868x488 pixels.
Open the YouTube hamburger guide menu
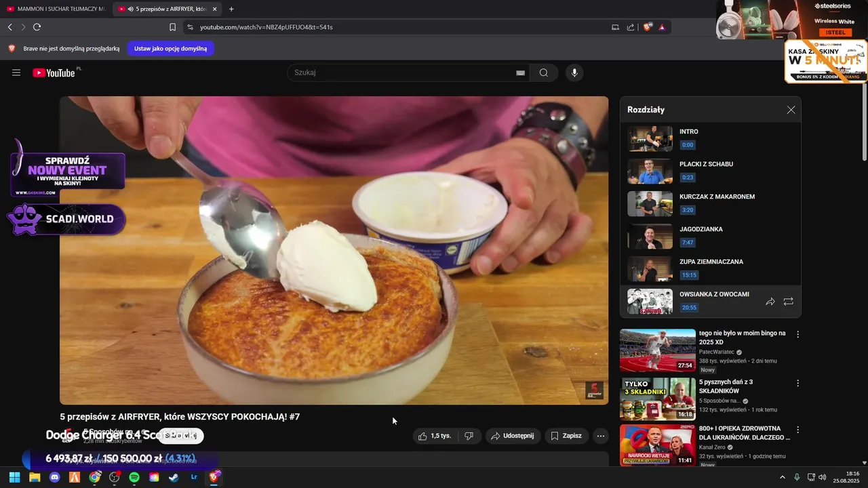(x=16, y=73)
